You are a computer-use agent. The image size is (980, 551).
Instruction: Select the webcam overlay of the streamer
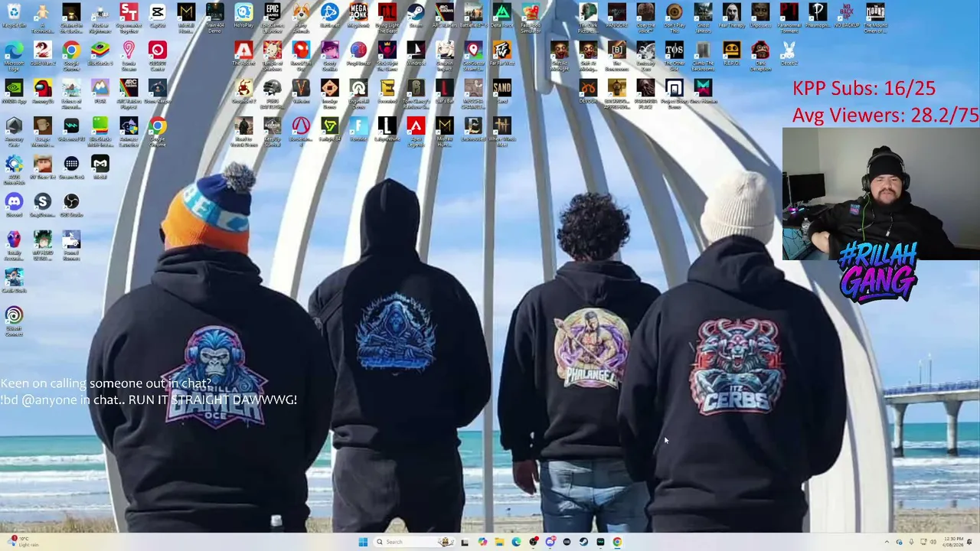(x=880, y=194)
